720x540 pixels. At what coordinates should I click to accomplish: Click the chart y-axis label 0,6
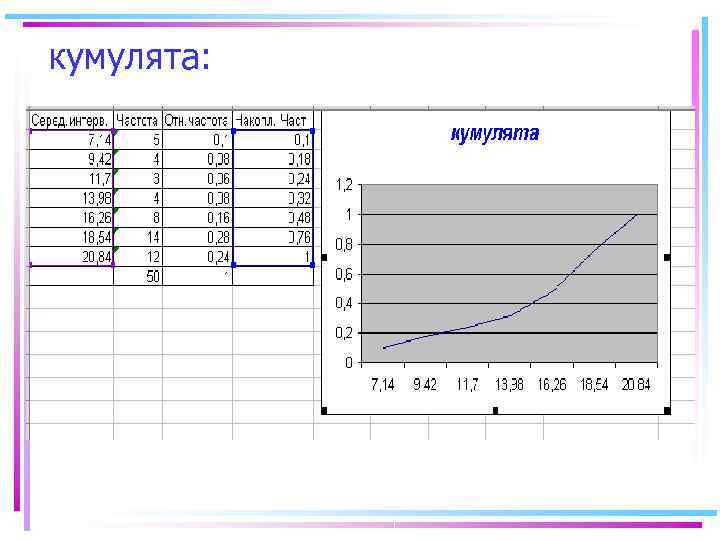pyautogui.click(x=344, y=274)
